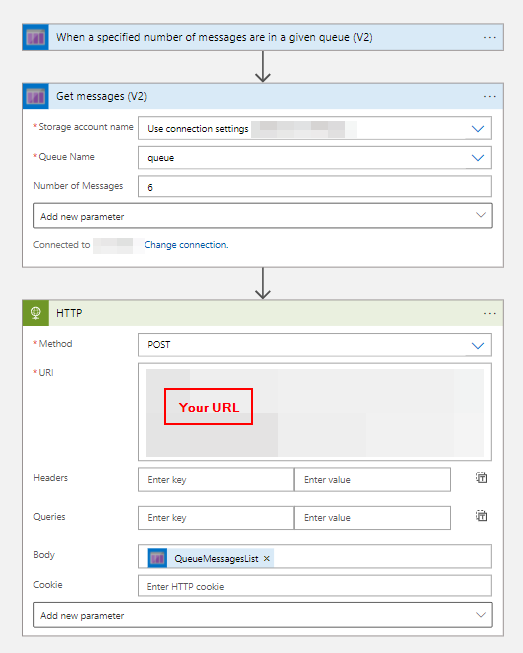Click the Number of Messages field

pyautogui.click(x=315, y=187)
